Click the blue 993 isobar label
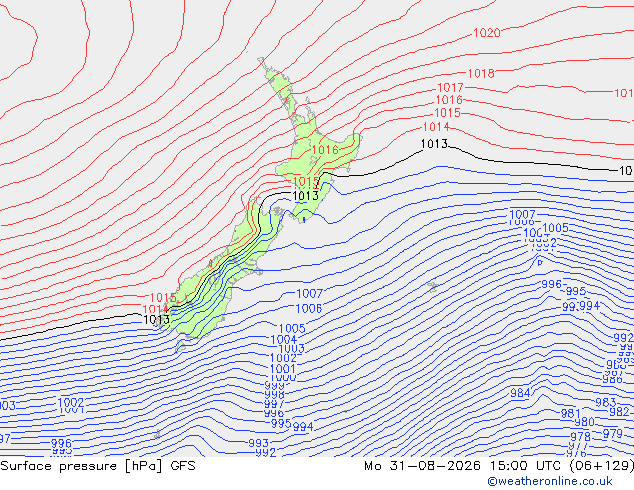The image size is (634, 490). 258,443
